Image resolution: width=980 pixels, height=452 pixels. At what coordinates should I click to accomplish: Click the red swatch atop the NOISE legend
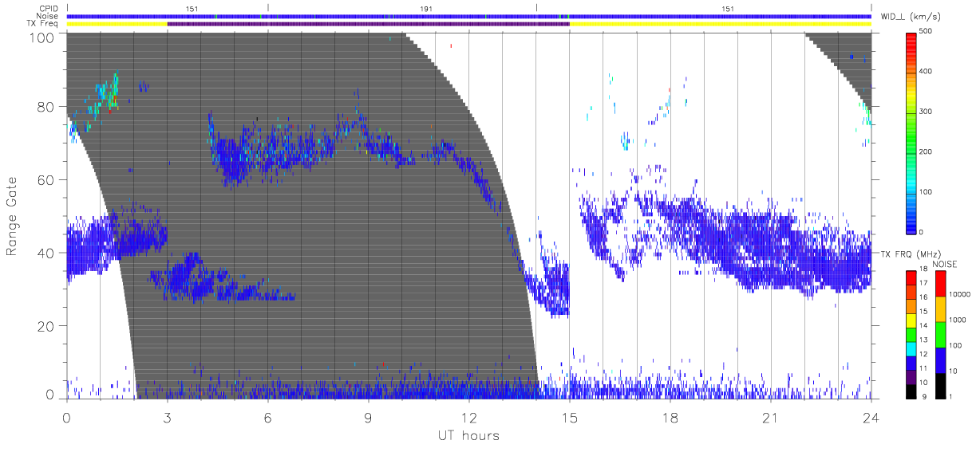941,284
